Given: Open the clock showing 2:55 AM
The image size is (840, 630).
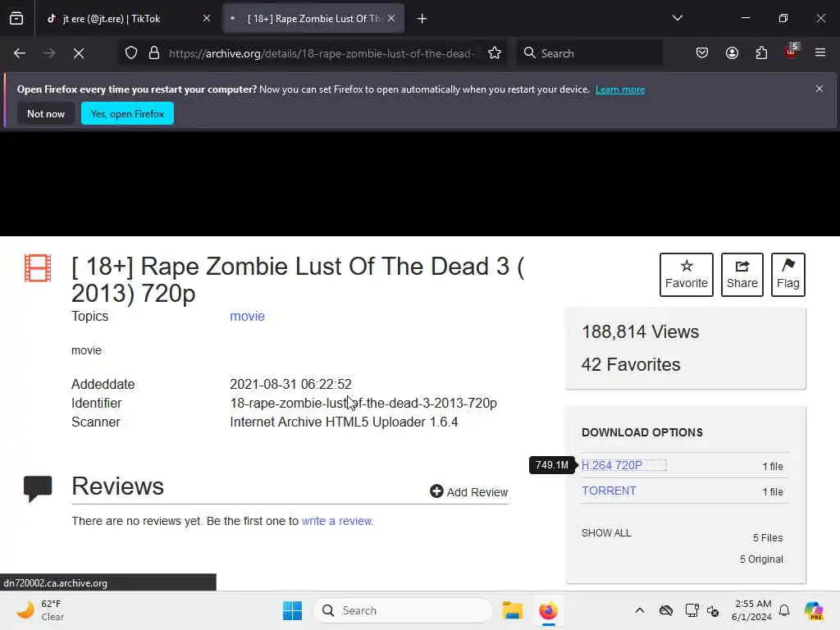Looking at the screenshot, I should [x=751, y=610].
